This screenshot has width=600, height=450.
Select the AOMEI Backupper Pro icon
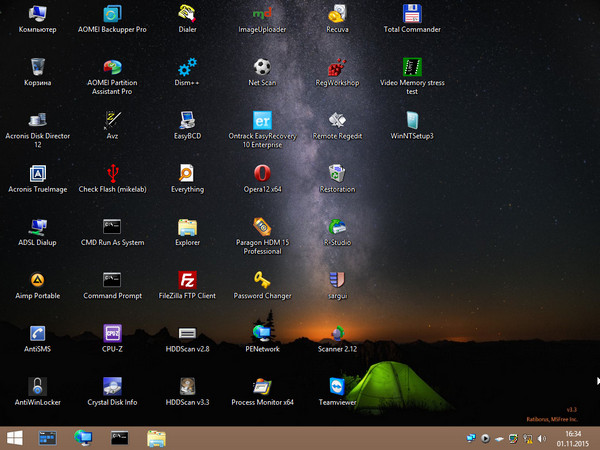[x=112, y=14]
